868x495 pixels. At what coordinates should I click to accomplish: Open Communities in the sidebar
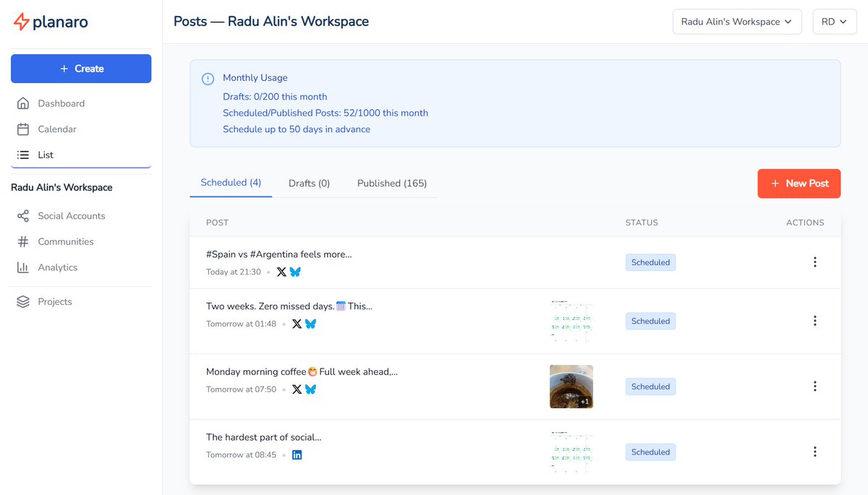[81, 241]
